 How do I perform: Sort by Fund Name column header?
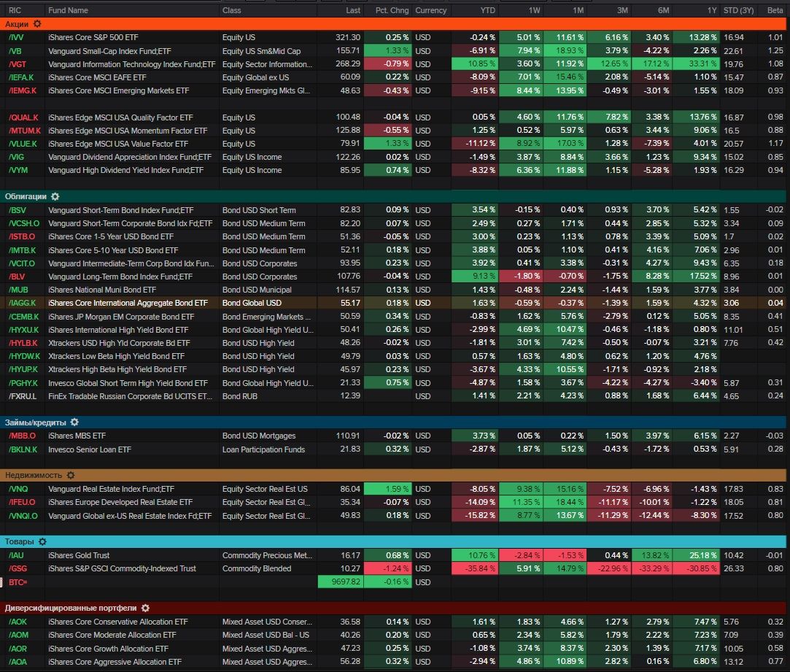pos(68,10)
